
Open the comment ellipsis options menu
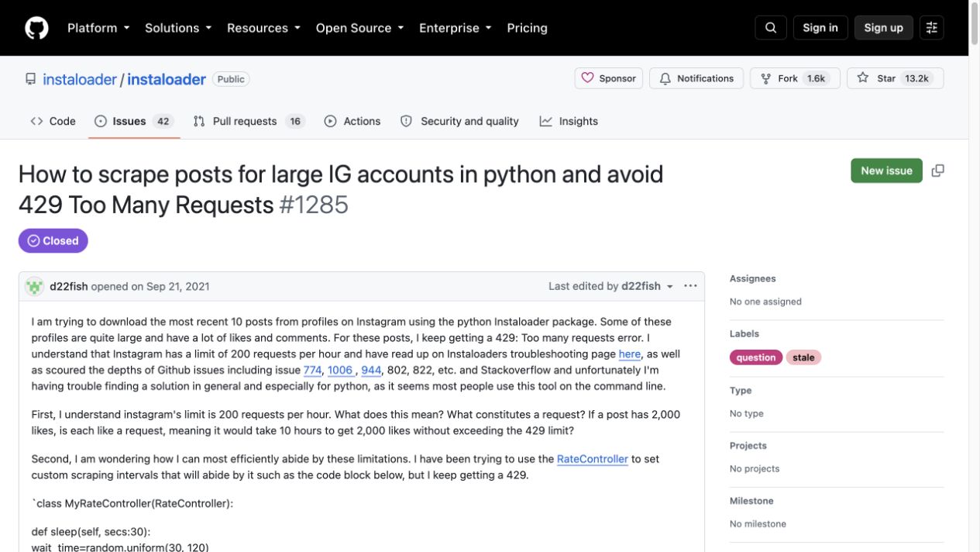pyautogui.click(x=690, y=286)
